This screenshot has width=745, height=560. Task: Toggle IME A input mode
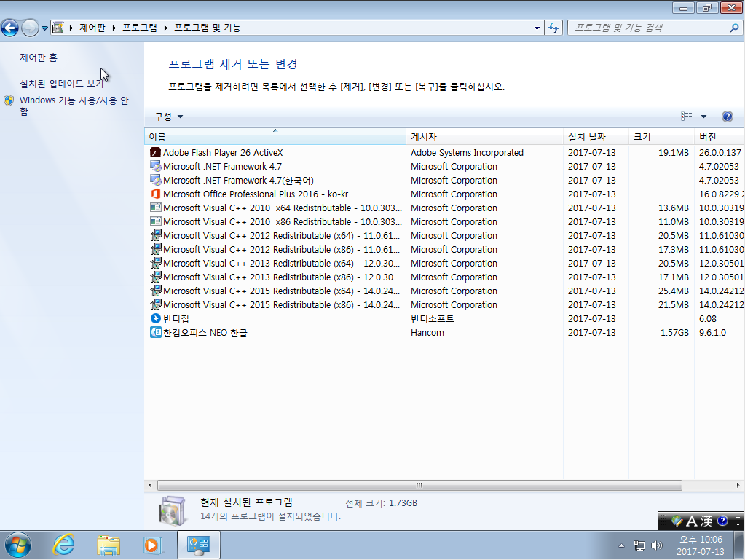click(x=692, y=521)
